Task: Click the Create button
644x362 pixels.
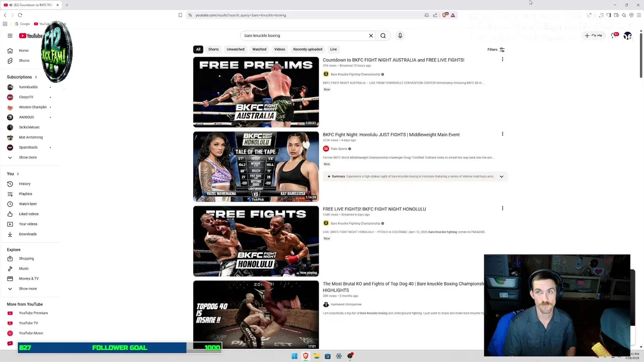Action: tap(593, 36)
